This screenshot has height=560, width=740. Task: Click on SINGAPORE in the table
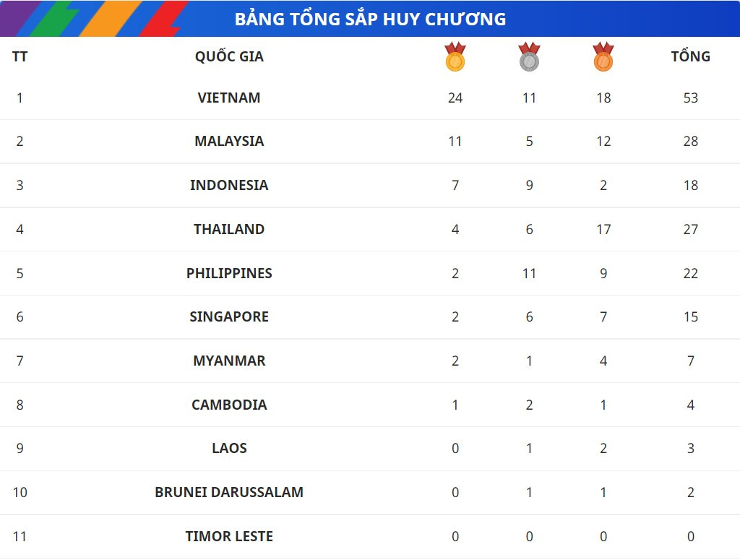(x=229, y=316)
